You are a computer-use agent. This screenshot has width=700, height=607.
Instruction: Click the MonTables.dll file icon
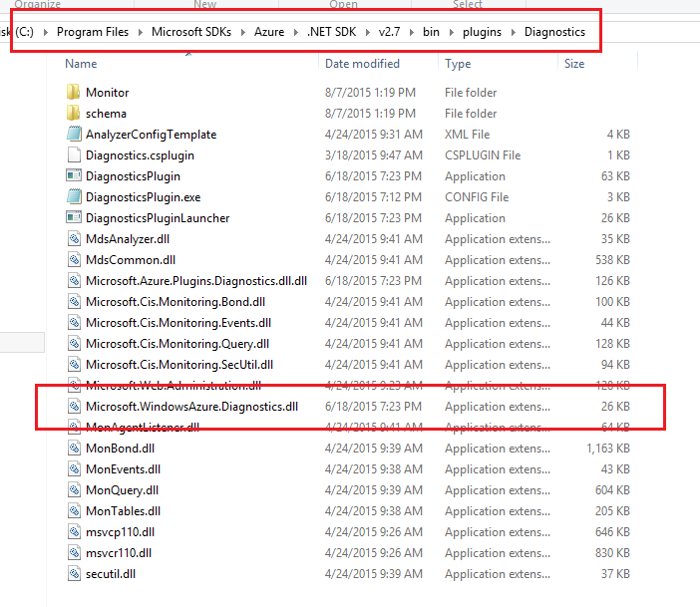tap(74, 511)
